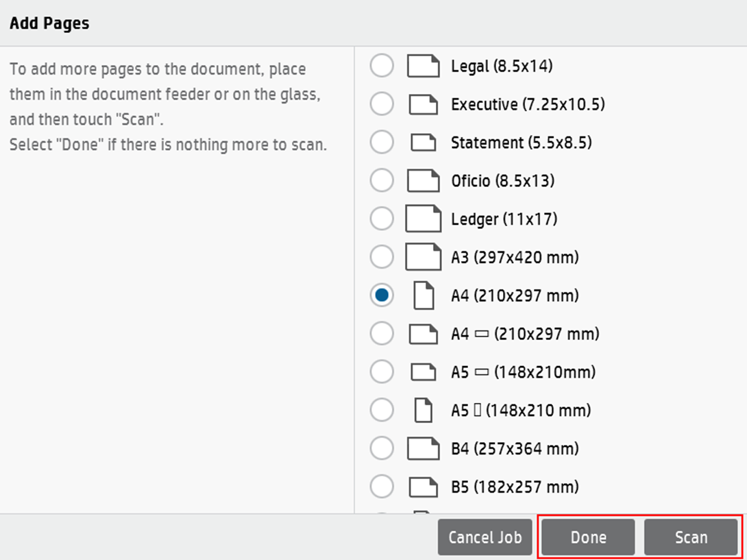Click the Legal paper size page icon
The height and width of the screenshot is (560, 747).
(x=423, y=66)
